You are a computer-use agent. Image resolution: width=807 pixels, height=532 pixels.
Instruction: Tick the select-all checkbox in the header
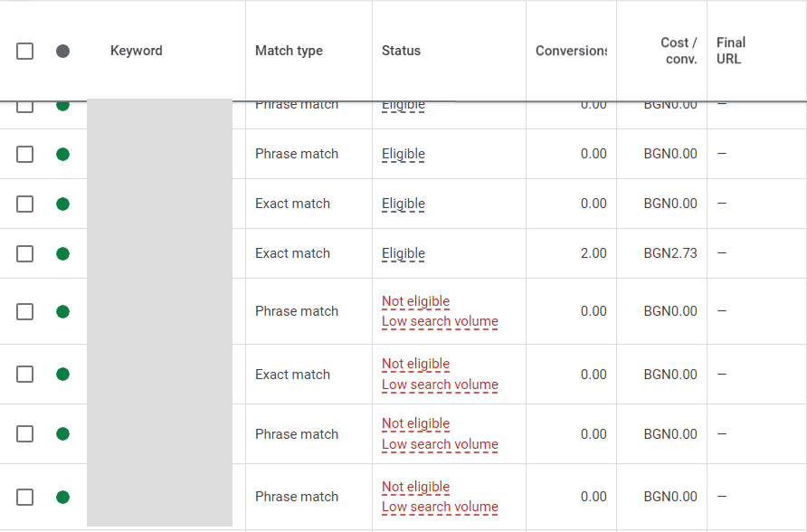(25, 52)
